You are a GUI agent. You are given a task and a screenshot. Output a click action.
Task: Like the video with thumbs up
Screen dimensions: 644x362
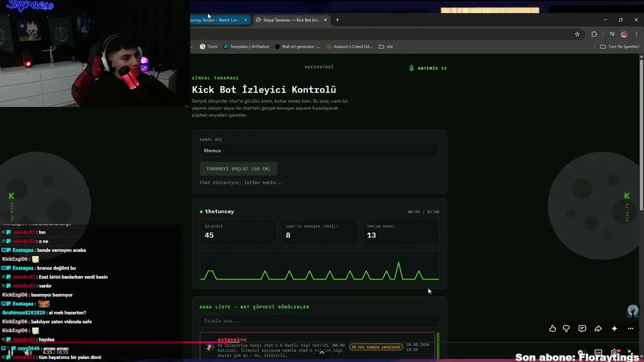coord(552,329)
